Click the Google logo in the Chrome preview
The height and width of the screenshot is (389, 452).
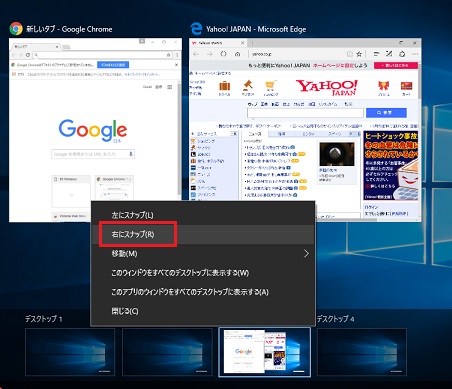(93, 130)
